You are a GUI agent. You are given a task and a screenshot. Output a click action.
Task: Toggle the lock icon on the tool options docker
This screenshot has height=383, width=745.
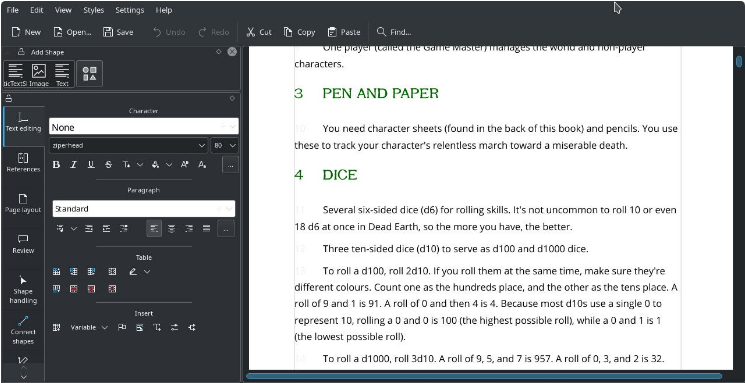tap(9, 99)
